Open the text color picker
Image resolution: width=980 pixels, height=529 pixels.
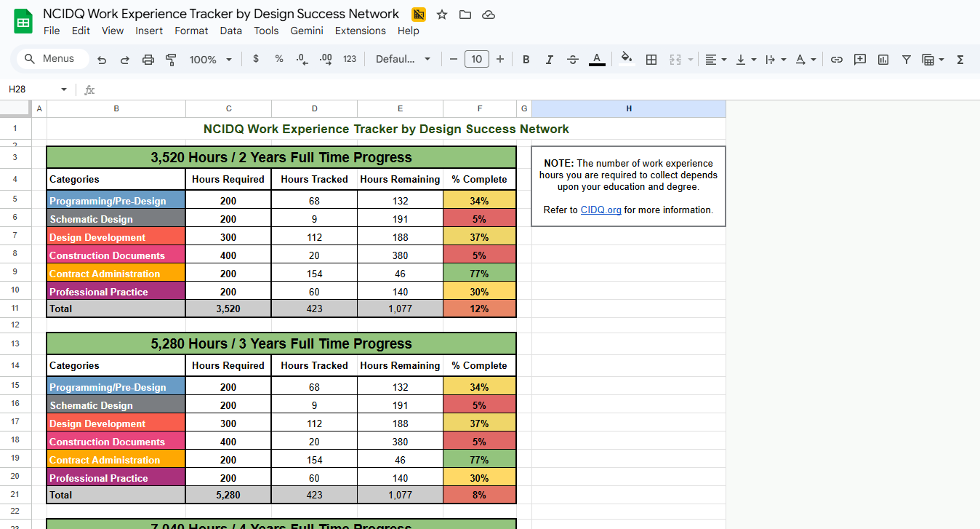pos(597,59)
